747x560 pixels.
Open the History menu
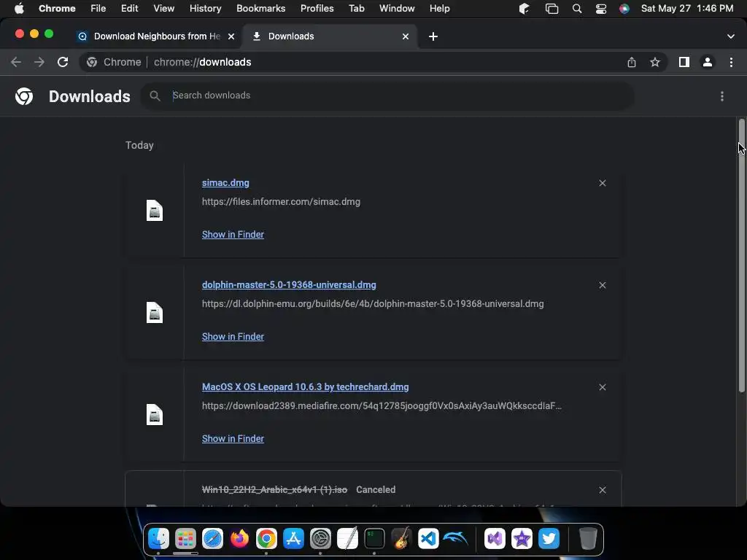[205, 9]
